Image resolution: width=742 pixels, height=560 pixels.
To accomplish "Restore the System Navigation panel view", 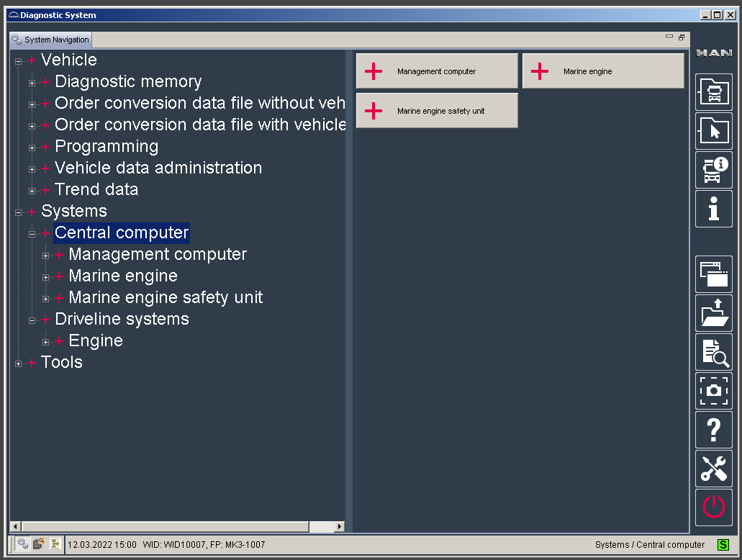I will click(682, 37).
